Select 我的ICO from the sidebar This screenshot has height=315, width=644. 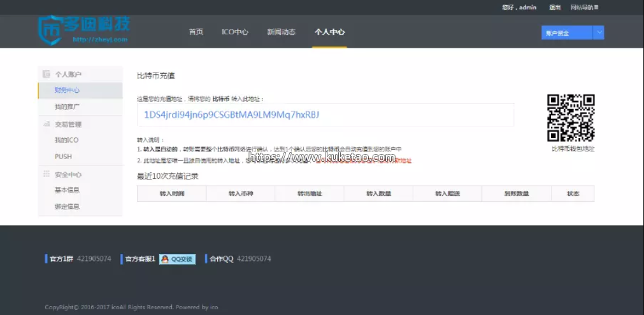pyautogui.click(x=66, y=140)
